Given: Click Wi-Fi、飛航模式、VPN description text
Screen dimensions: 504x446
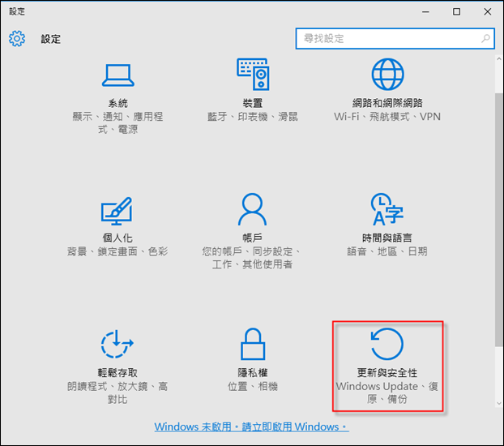Looking at the screenshot, I should tap(387, 117).
